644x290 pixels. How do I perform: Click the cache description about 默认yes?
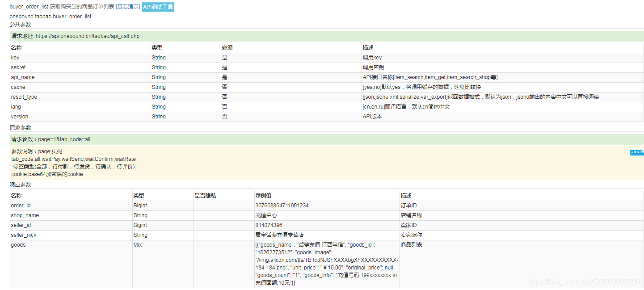502,87
